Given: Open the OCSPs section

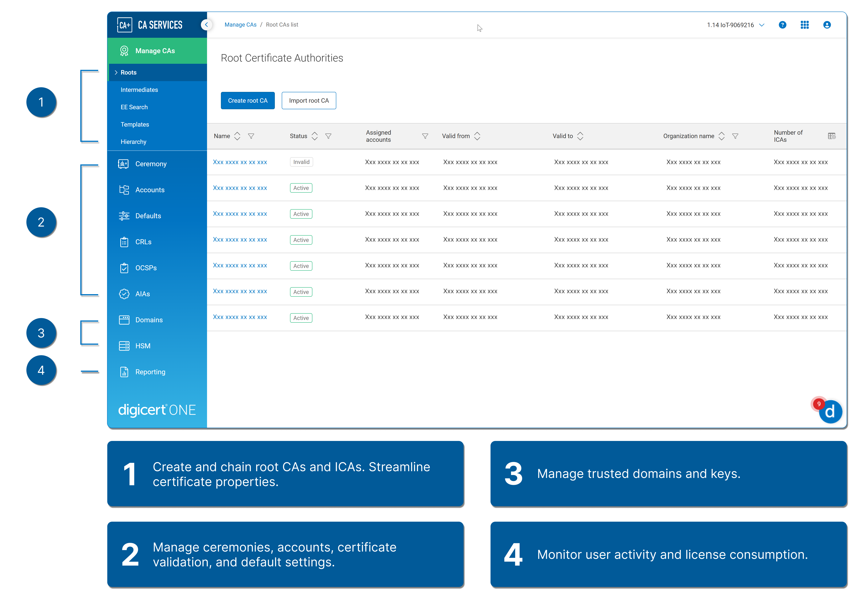Looking at the screenshot, I should click(146, 267).
